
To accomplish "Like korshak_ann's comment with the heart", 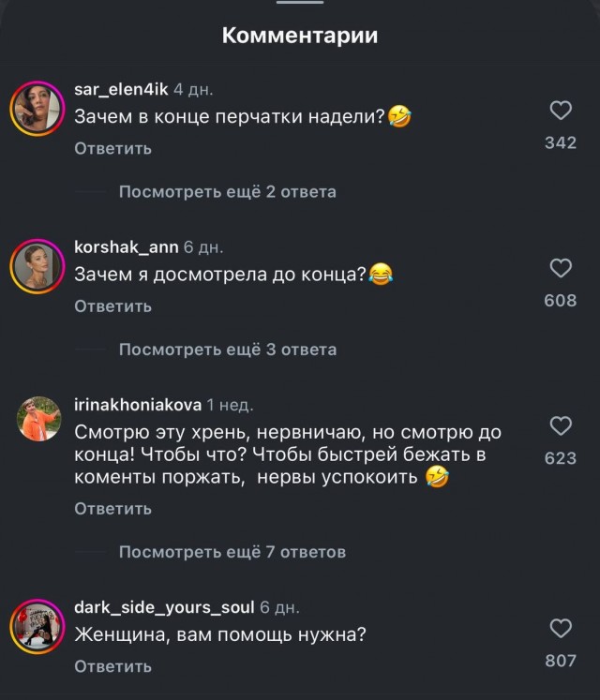I will click(x=561, y=269).
